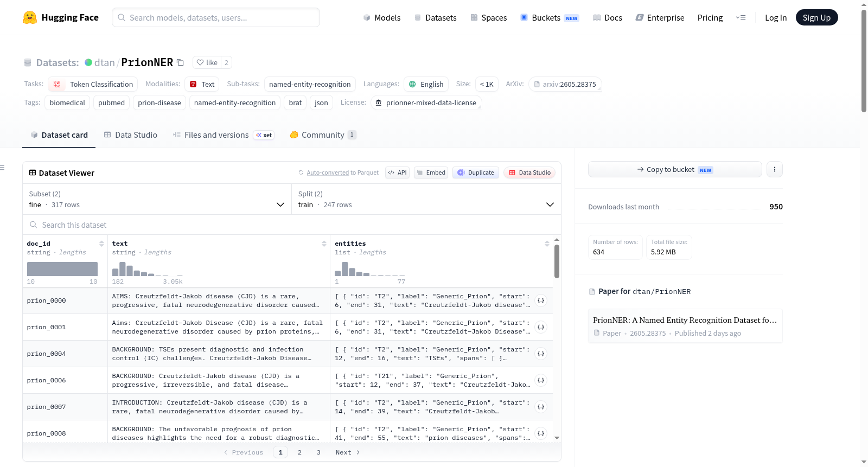The image size is (868, 467).
Task: Go to Spaces in the navigation
Action: click(x=489, y=18)
